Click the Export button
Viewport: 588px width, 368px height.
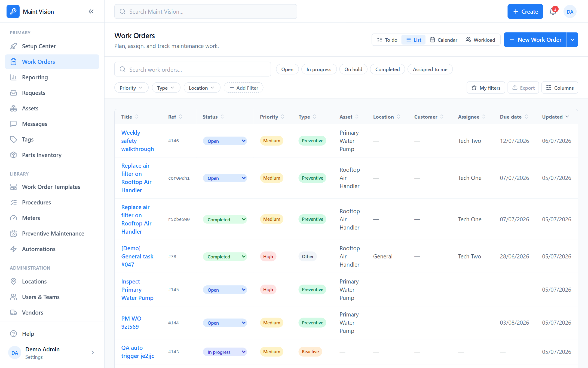pyautogui.click(x=523, y=88)
